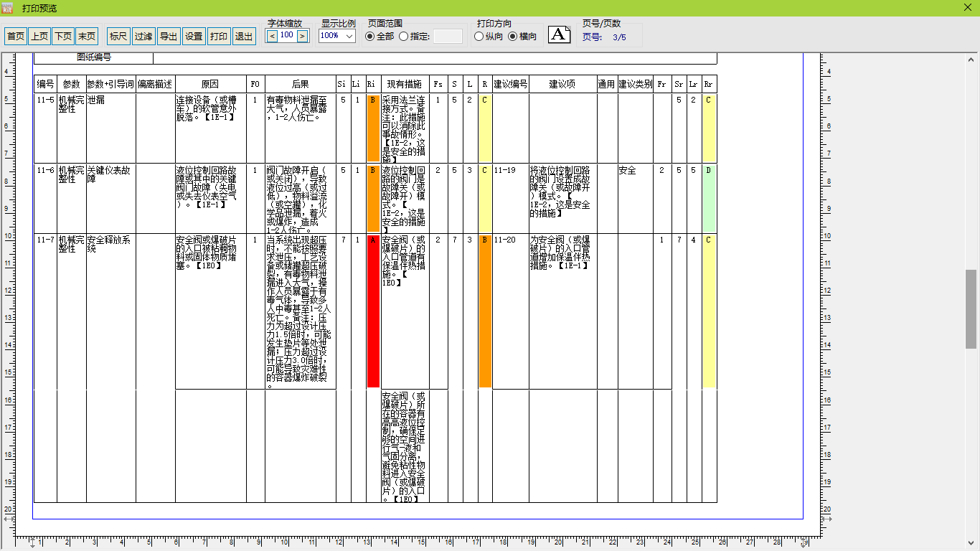
Task: Select the 指定 page range radio
Action: (x=414, y=37)
